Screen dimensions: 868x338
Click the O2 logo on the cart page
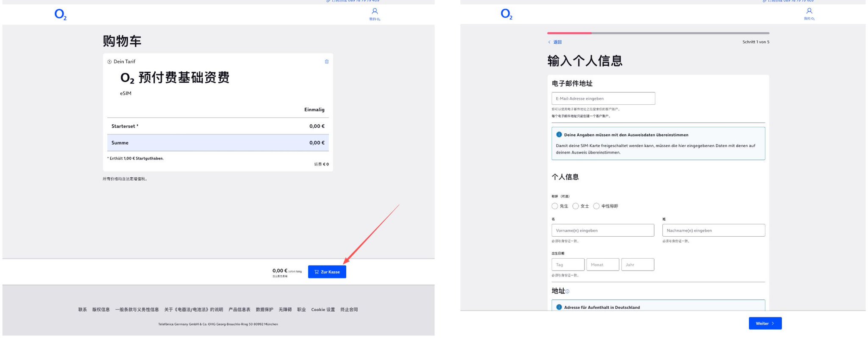[x=61, y=15]
